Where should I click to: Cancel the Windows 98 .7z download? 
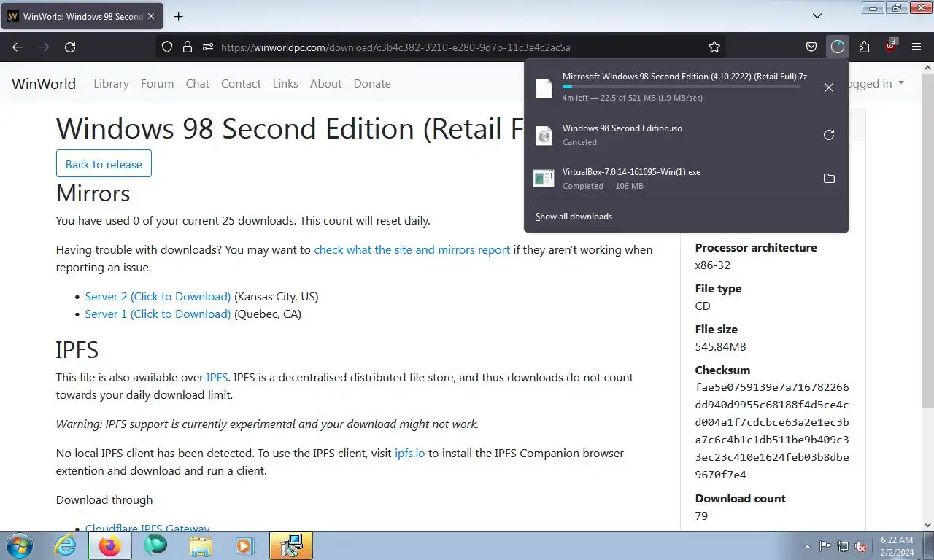click(829, 87)
